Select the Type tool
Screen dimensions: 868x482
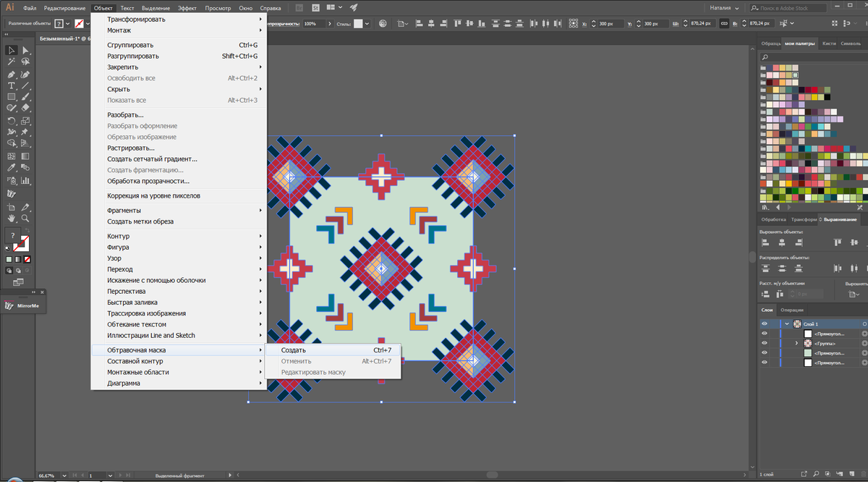point(12,85)
